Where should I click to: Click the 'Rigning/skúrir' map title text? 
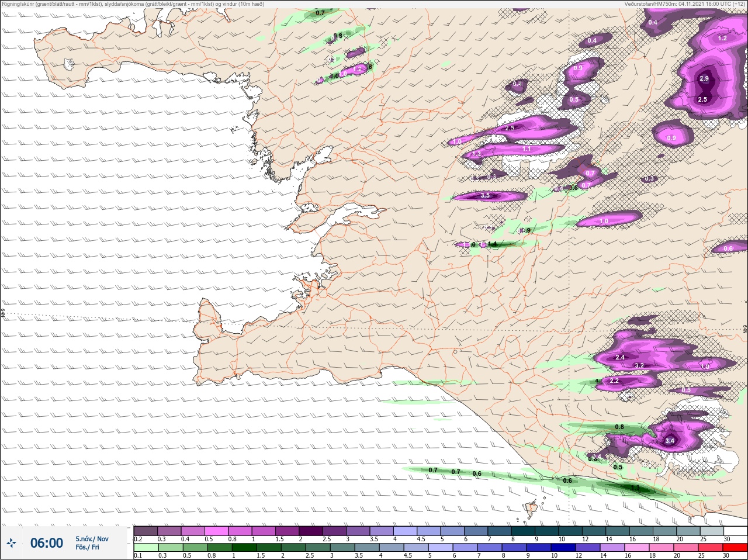point(18,4)
